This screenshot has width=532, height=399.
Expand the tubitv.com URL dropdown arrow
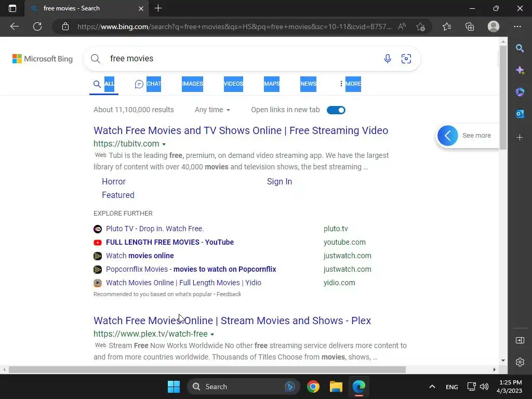164,144
